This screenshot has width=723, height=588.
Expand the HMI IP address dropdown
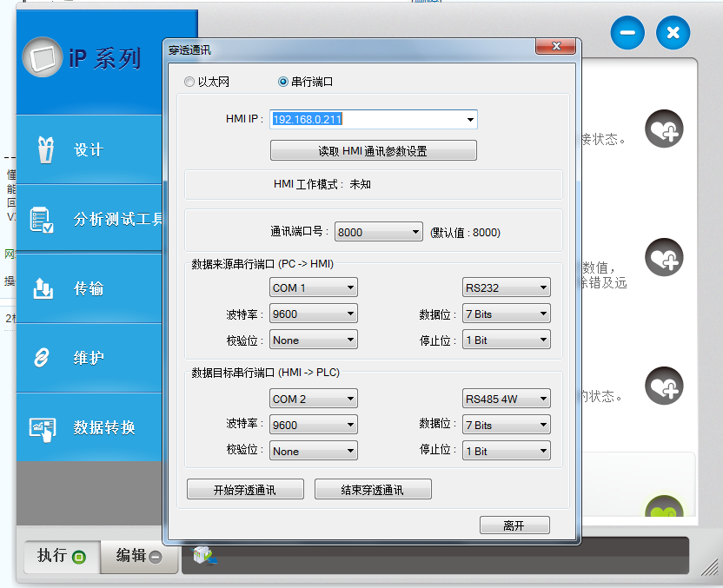[x=470, y=120]
